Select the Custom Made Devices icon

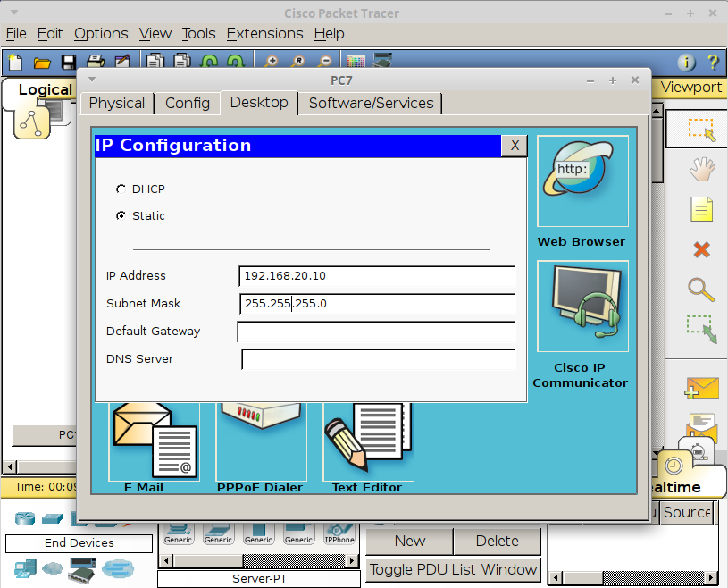point(83,569)
